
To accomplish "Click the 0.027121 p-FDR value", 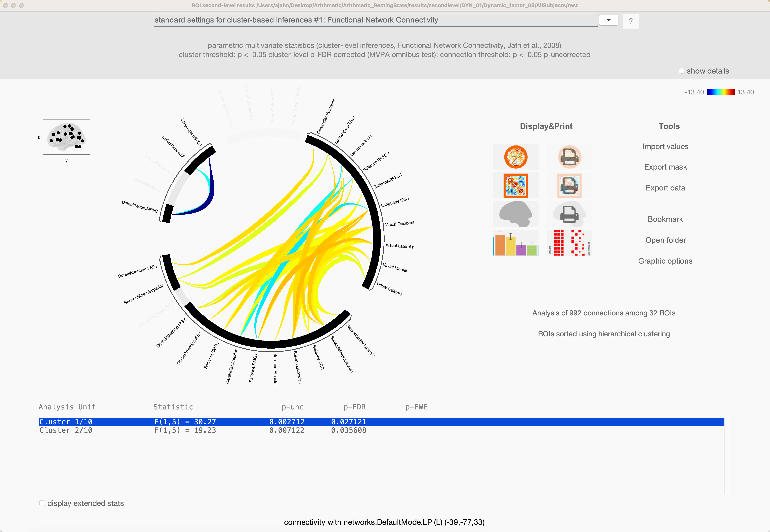I will pos(349,422).
